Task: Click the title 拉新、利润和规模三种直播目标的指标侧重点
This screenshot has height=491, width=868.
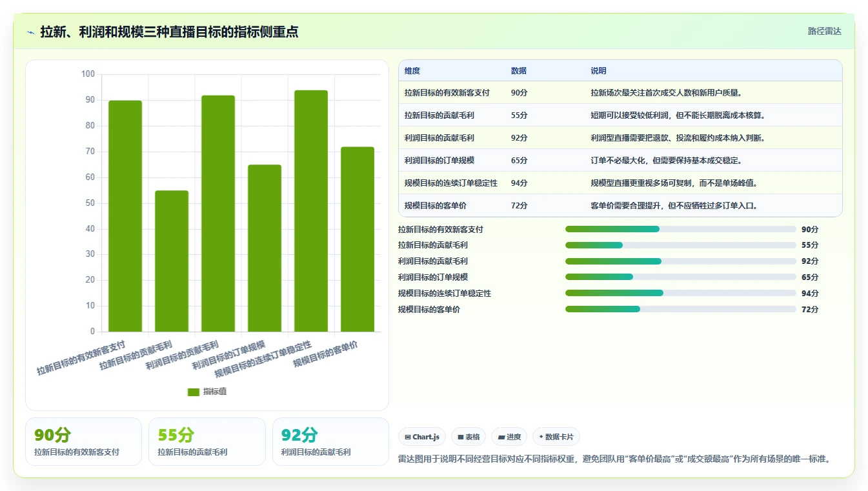Action: (x=169, y=32)
